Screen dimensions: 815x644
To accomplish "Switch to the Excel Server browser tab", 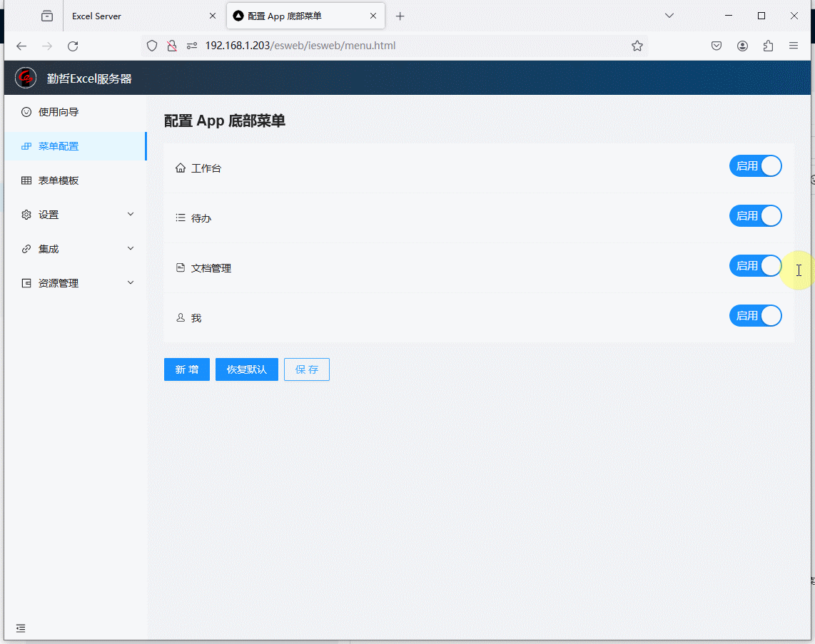I will tap(128, 16).
